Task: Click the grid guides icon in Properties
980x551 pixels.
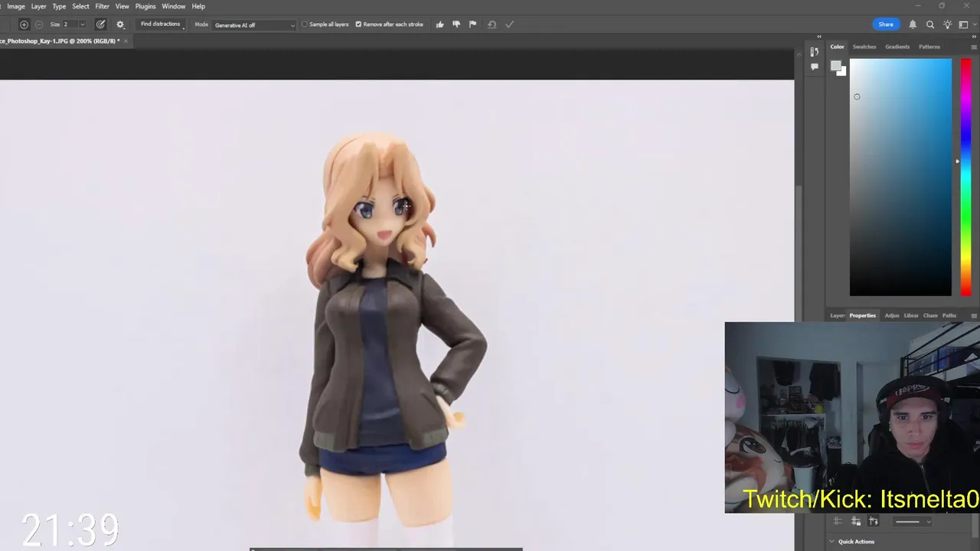Action: [x=838, y=521]
